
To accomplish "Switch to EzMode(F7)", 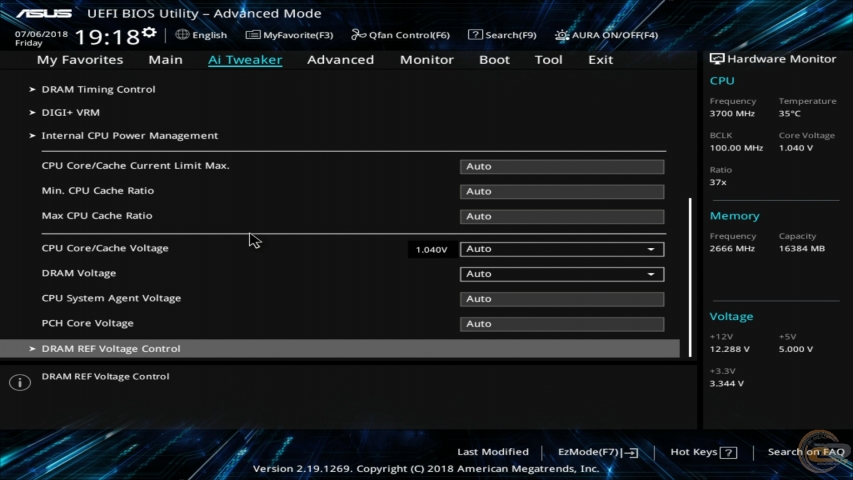I will [598, 452].
